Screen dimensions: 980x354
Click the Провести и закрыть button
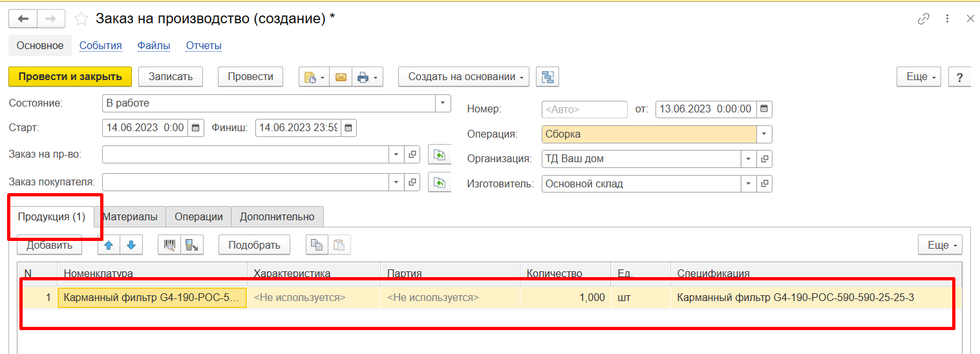(x=70, y=77)
